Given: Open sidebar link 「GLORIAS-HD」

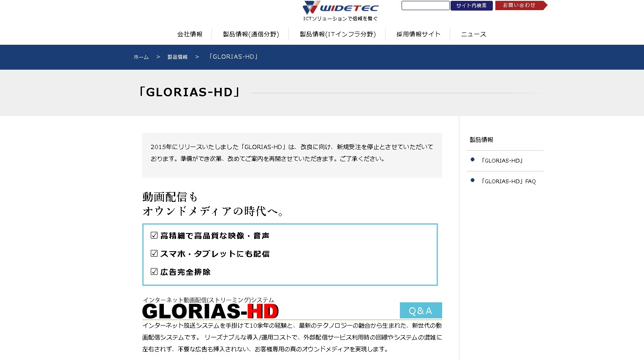Looking at the screenshot, I should pyautogui.click(x=502, y=160).
